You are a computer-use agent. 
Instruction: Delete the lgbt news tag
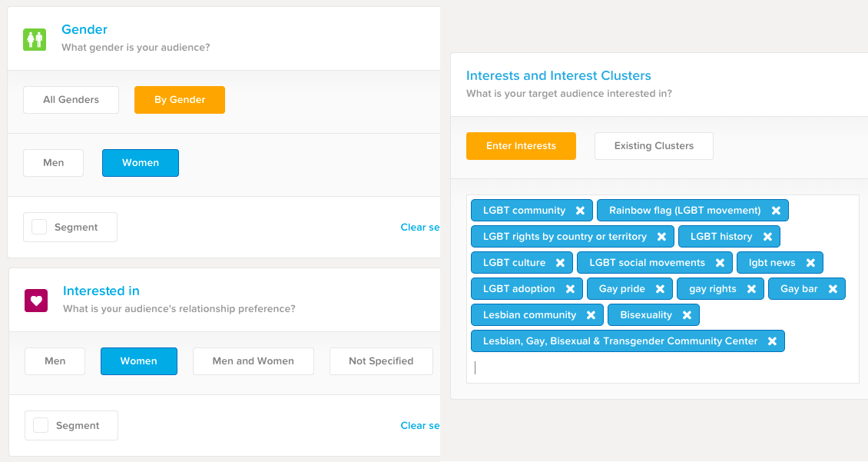(810, 263)
